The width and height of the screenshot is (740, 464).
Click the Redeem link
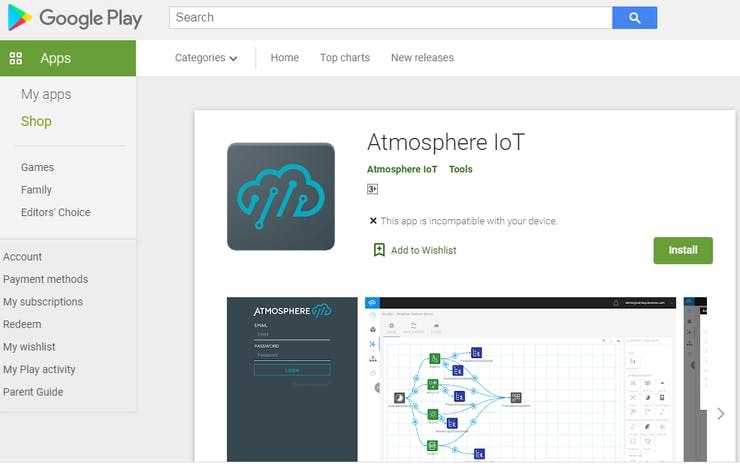(22, 324)
